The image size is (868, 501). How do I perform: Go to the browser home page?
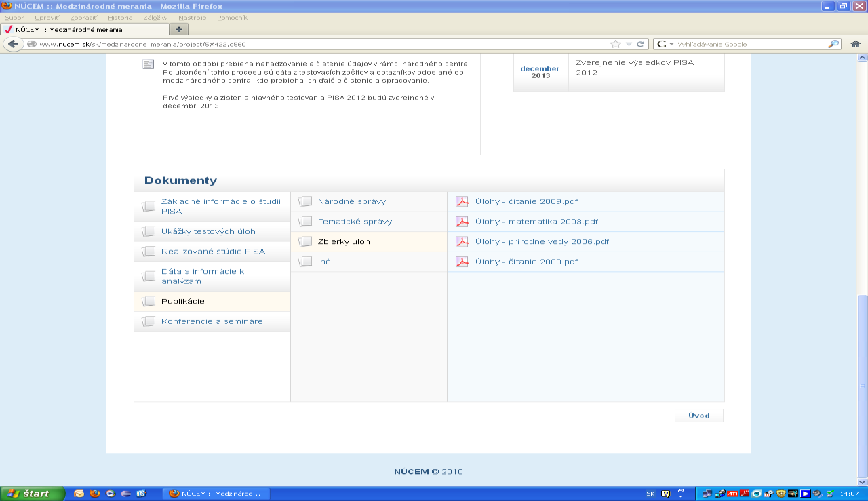[x=856, y=44]
